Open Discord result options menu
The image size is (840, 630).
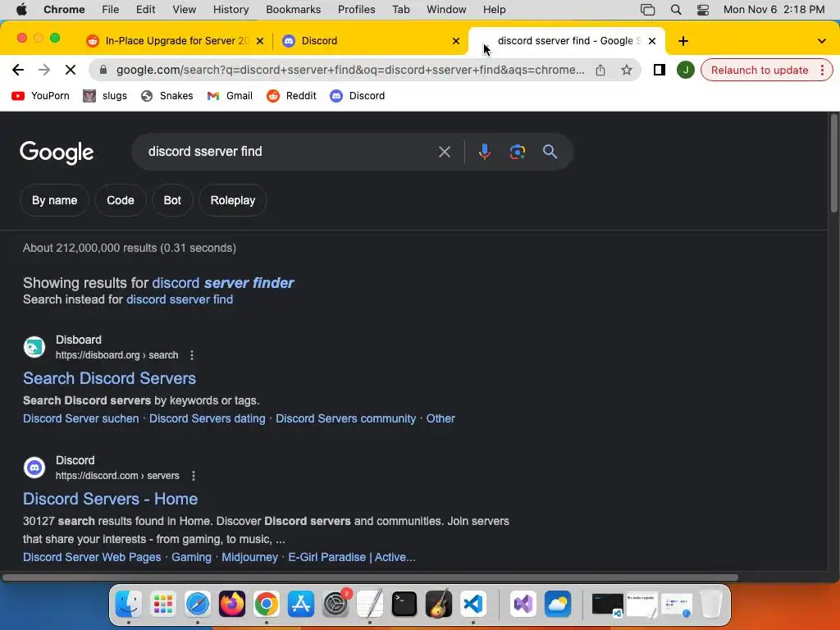tap(194, 476)
